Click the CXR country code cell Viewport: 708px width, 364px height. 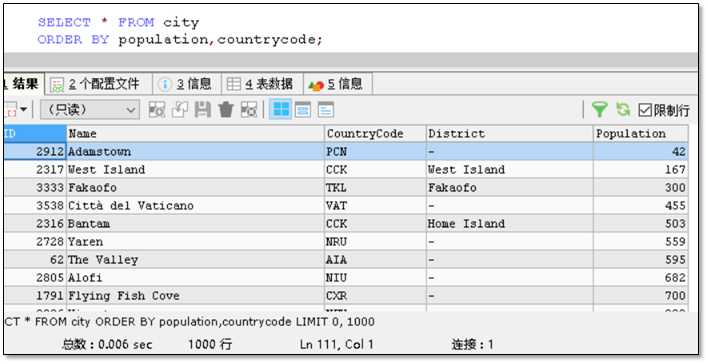click(x=375, y=295)
